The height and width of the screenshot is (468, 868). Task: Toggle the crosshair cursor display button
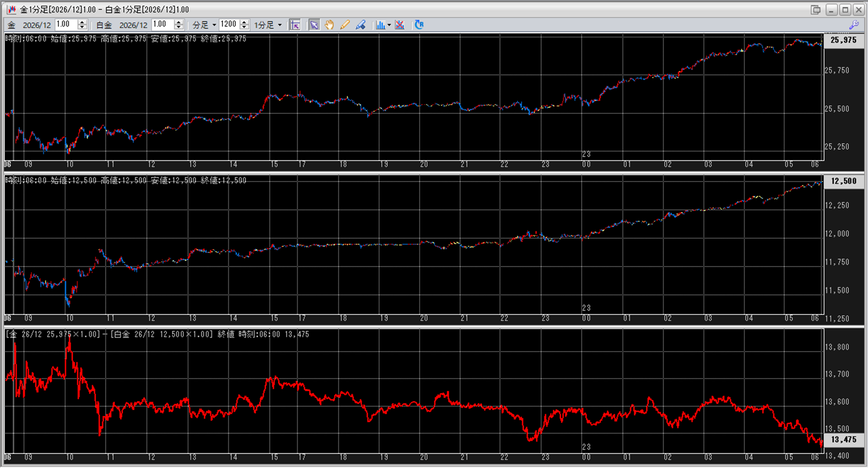point(295,25)
